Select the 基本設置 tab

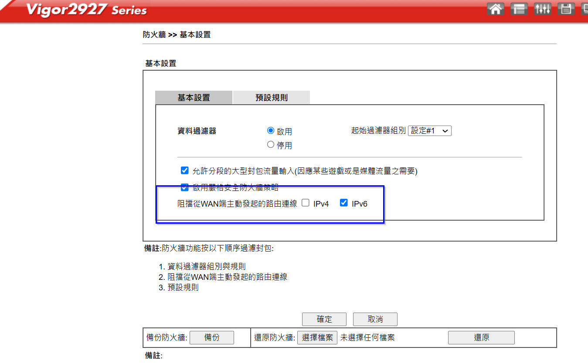tap(194, 98)
